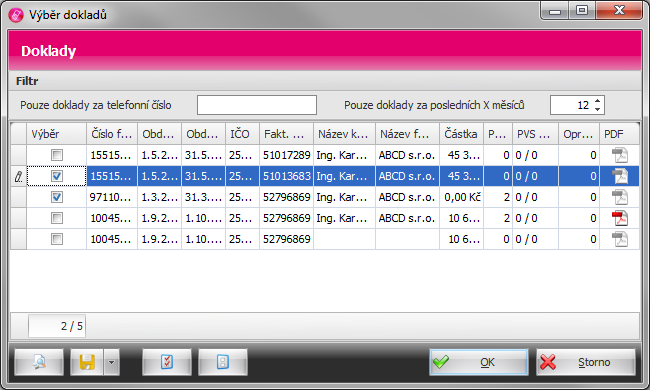Confirm with the OK button
The height and width of the screenshot is (390, 650).
pyautogui.click(x=479, y=362)
